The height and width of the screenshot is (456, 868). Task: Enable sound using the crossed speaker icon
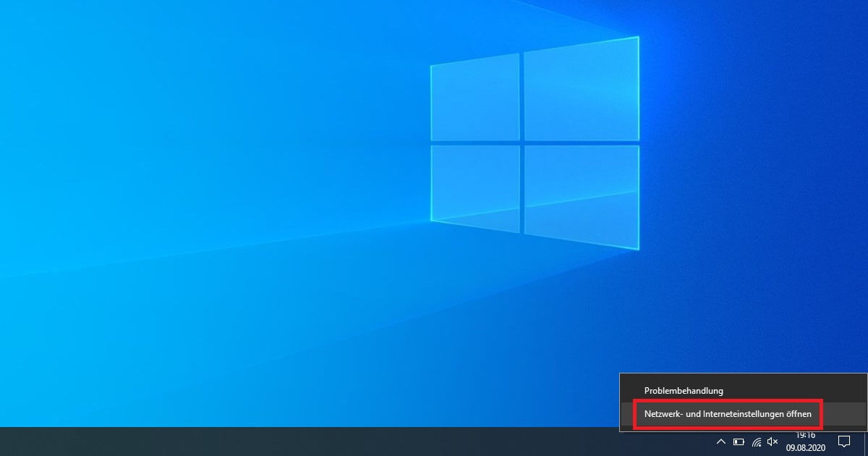(x=772, y=442)
